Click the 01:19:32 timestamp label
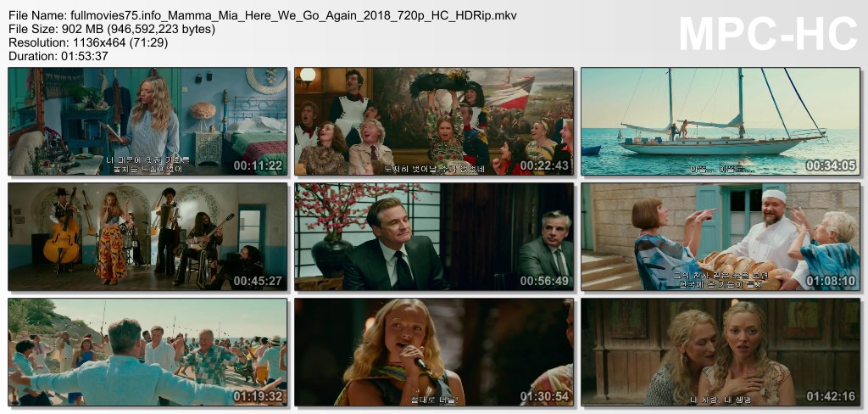 point(258,396)
